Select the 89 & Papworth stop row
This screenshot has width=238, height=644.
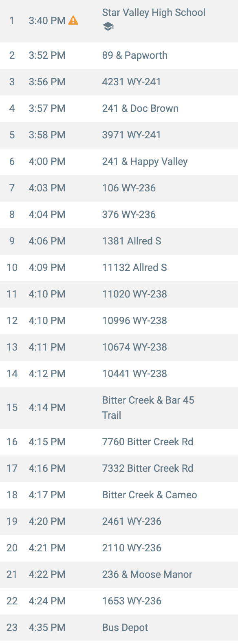click(119, 56)
